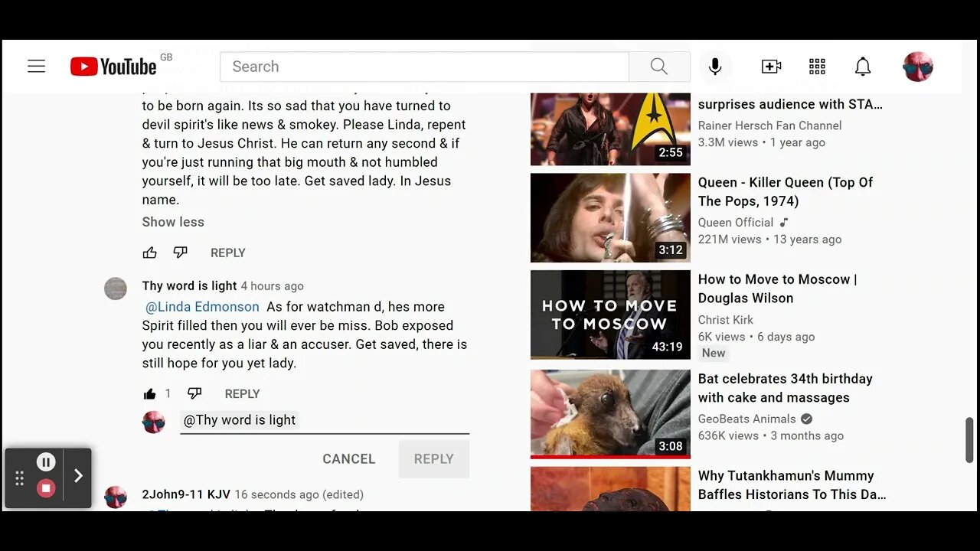Open the YouTube hamburger guide menu
This screenshot has height=551, width=980.
36,67
